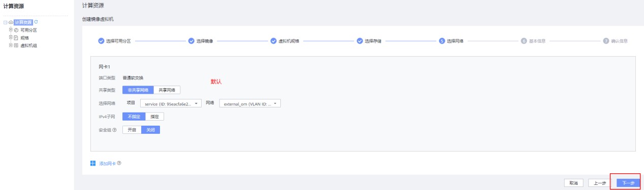Go to wizard step 确认信息
Screen dimensions: 644x190
619,41
